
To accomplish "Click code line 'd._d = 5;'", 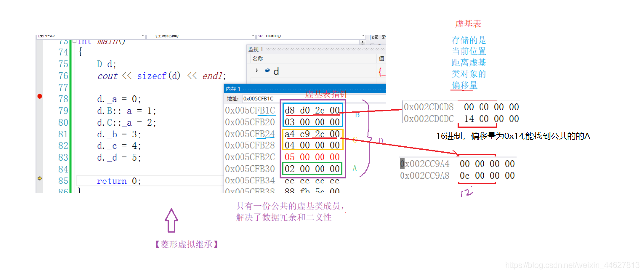I will pos(119,158).
